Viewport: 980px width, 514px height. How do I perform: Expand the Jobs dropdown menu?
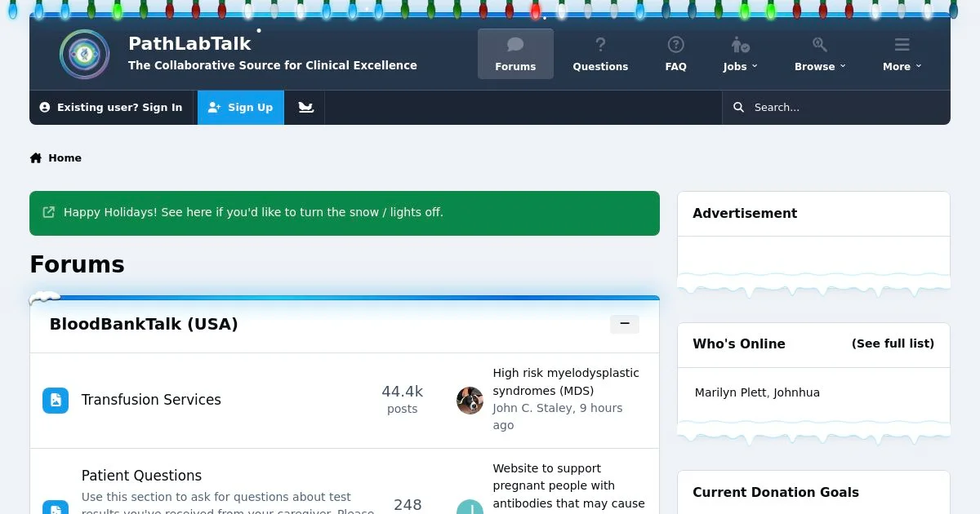(740, 55)
